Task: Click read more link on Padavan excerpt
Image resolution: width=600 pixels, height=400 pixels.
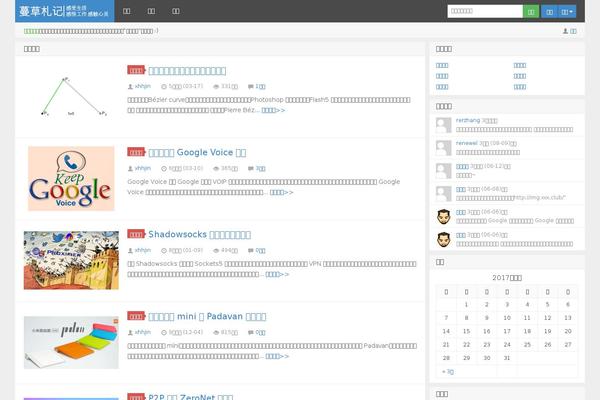Action: (x=277, y=356)
